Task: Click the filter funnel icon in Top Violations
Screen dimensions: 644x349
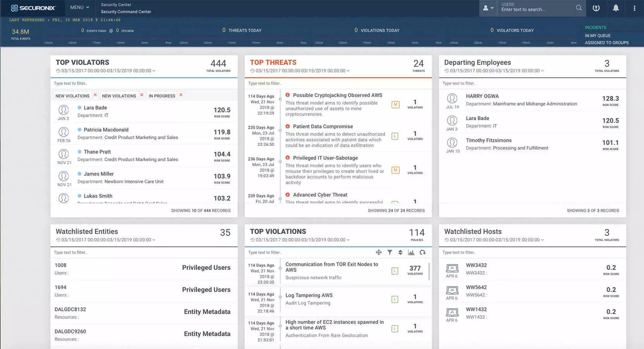Action: 390,252
